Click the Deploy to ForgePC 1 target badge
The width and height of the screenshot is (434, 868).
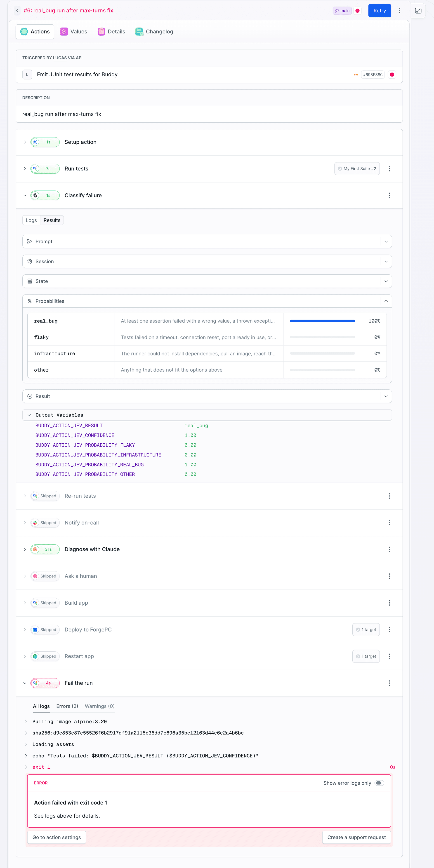pos(366,629)
